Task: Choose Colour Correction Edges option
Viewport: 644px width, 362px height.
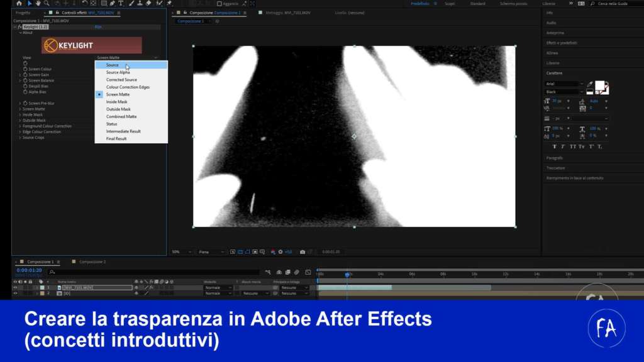Action: point(131,87)
